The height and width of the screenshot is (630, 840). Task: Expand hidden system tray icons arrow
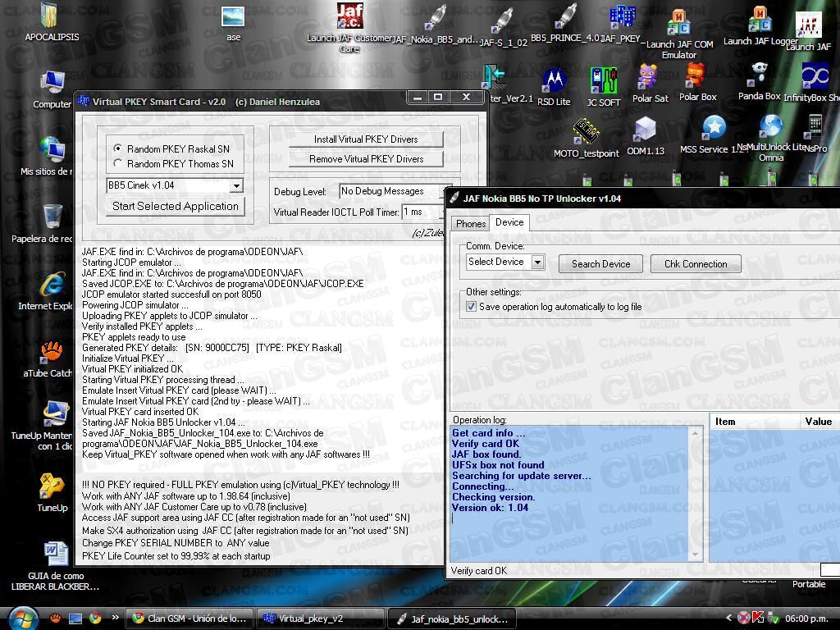(x=728, y=619)
